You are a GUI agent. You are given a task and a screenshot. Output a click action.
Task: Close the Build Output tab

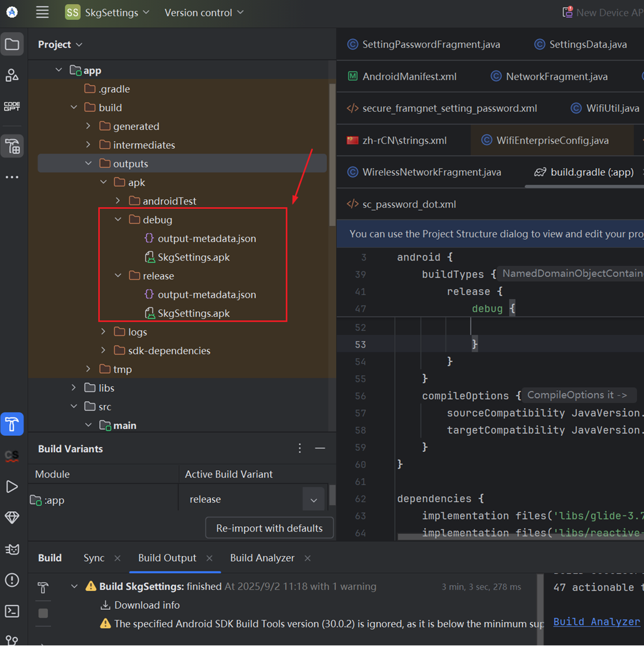210,558
